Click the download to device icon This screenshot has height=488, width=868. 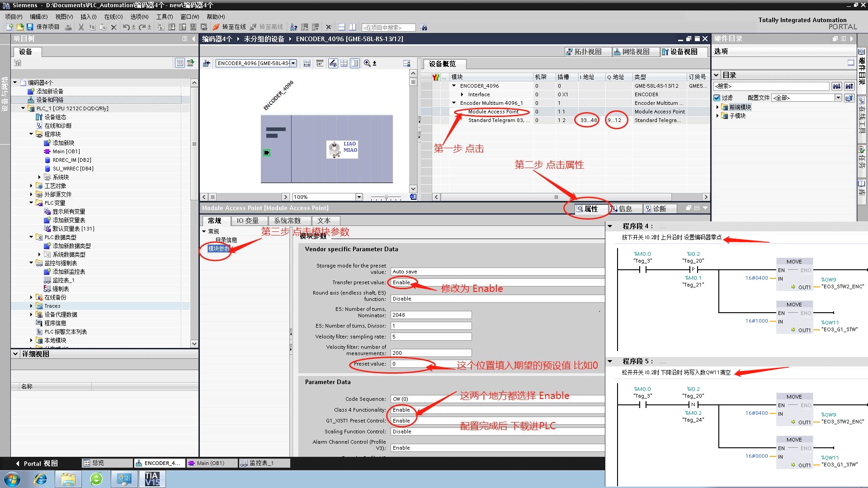[172, 27]
